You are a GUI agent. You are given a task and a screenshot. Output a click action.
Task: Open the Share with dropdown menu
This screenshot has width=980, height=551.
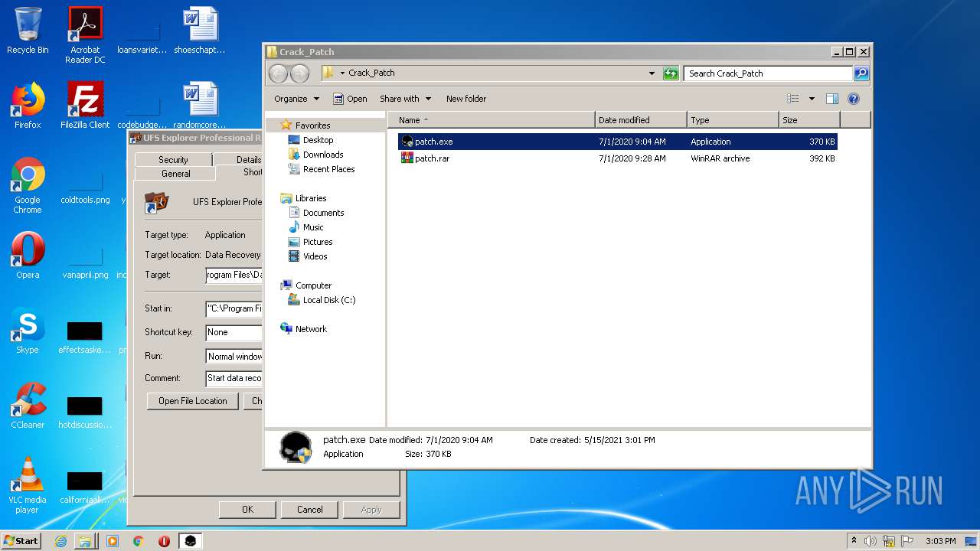[405, 99]
